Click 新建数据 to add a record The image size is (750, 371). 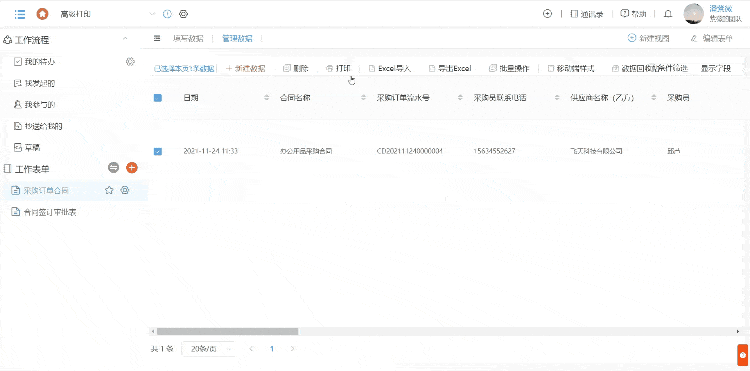(245, 68)
